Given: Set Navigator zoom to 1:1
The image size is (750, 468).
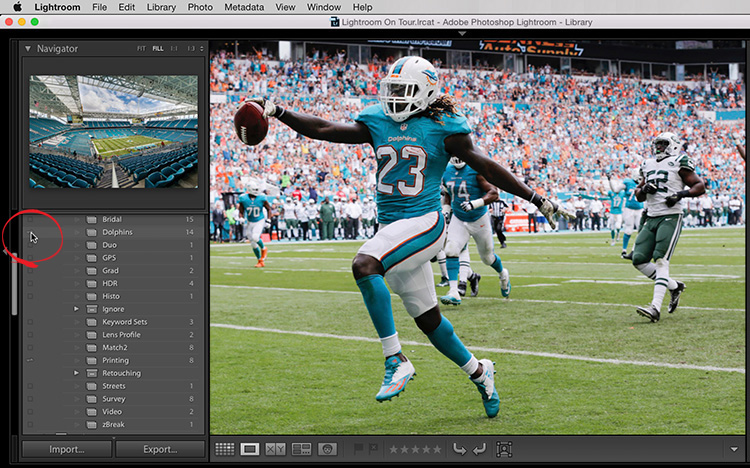Looking at the screenshot, I should (x=174, y=49).
